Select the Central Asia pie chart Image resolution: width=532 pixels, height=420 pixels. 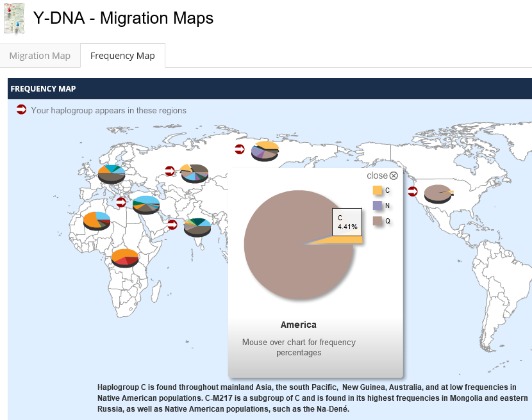tap(194, 173)
